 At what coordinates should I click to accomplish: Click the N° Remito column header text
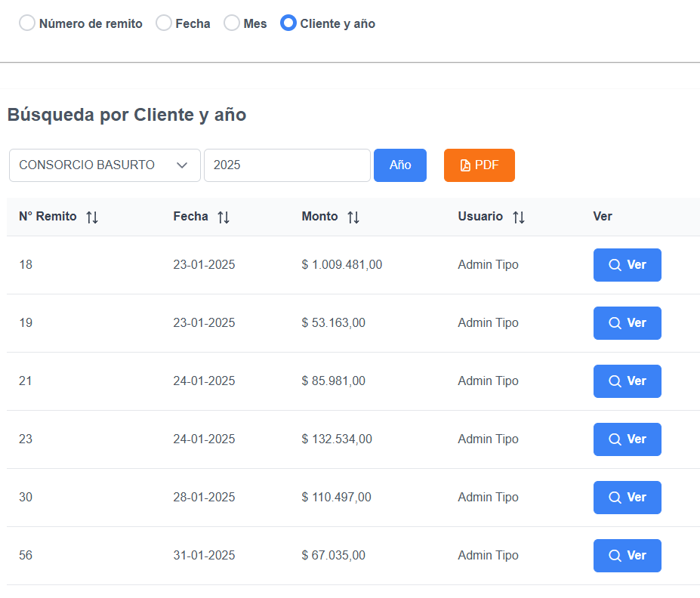48,217
